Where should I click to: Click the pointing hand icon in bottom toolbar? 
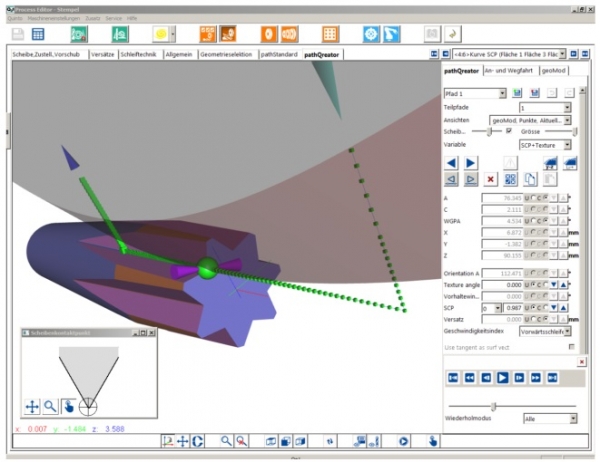[x=433, y=440]
